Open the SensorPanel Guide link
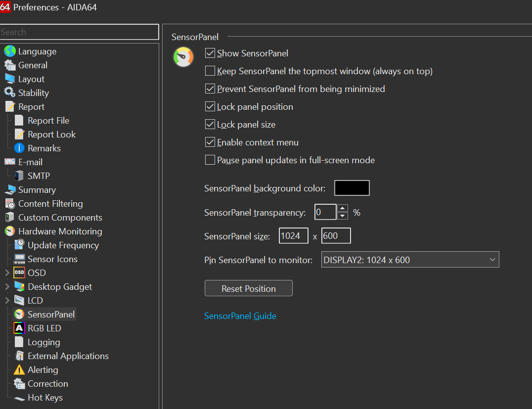The width and height of the screenshot is (532, 409). 240,316
